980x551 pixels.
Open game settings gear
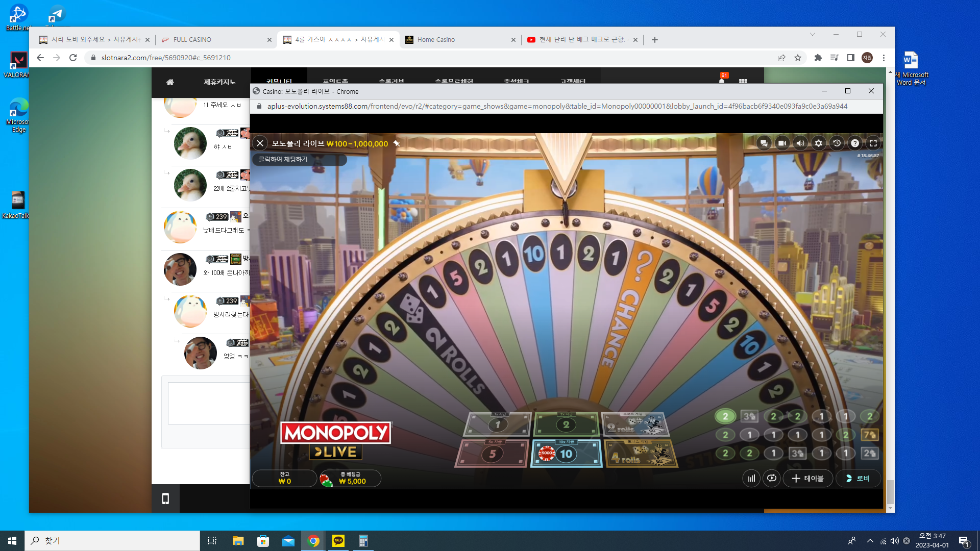point(819,143)
